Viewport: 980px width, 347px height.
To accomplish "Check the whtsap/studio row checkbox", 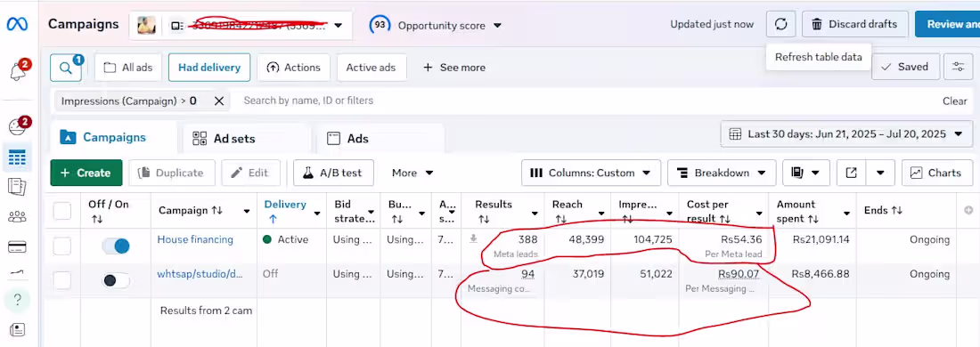I will 61,281.
